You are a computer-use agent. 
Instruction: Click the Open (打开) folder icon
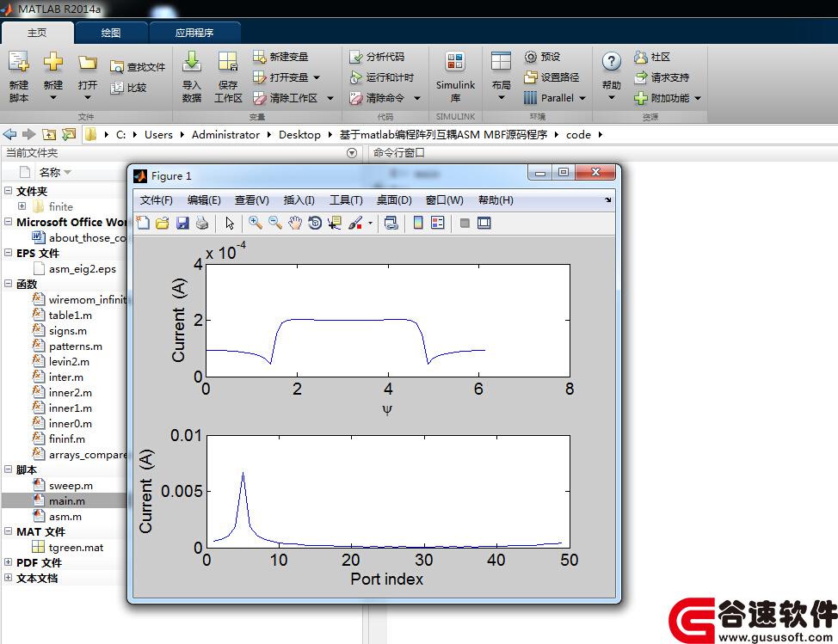tap(88, 63)
